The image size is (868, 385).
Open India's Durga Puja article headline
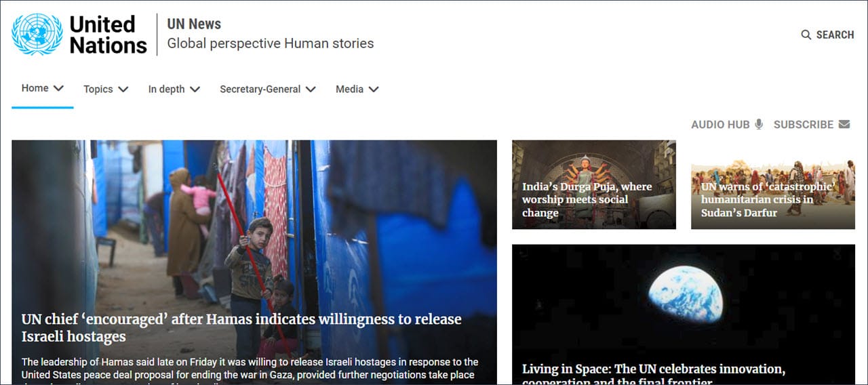click(587, 200)
